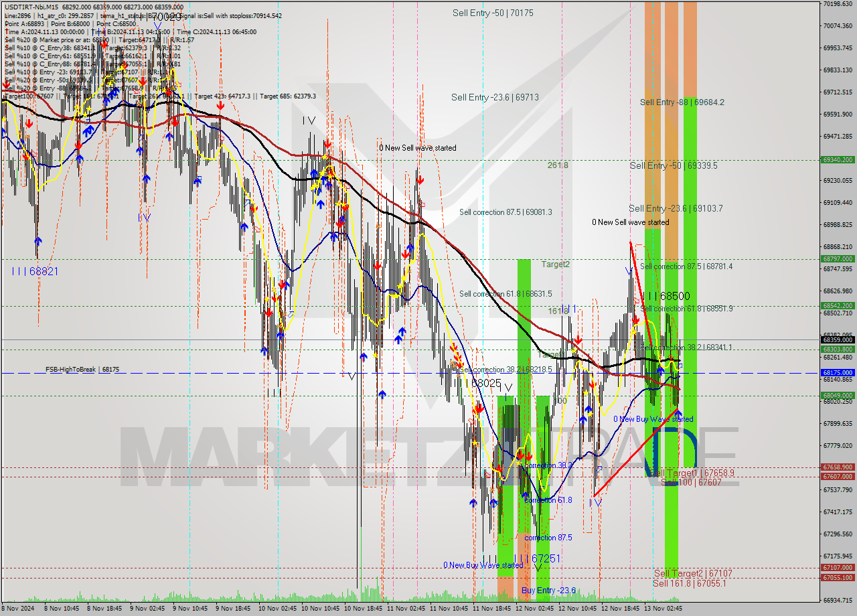Click green 68303.800 price tag
Screen dimensions: 857x616
837,349
